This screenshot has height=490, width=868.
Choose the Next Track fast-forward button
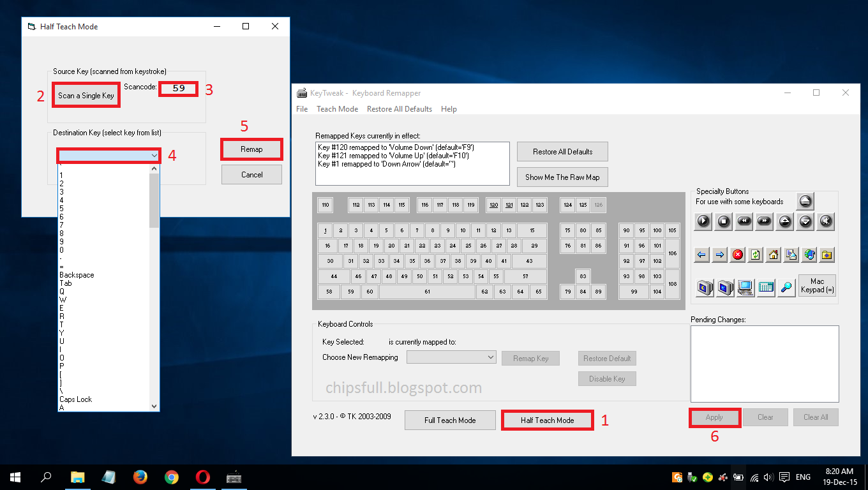(765, 221)
